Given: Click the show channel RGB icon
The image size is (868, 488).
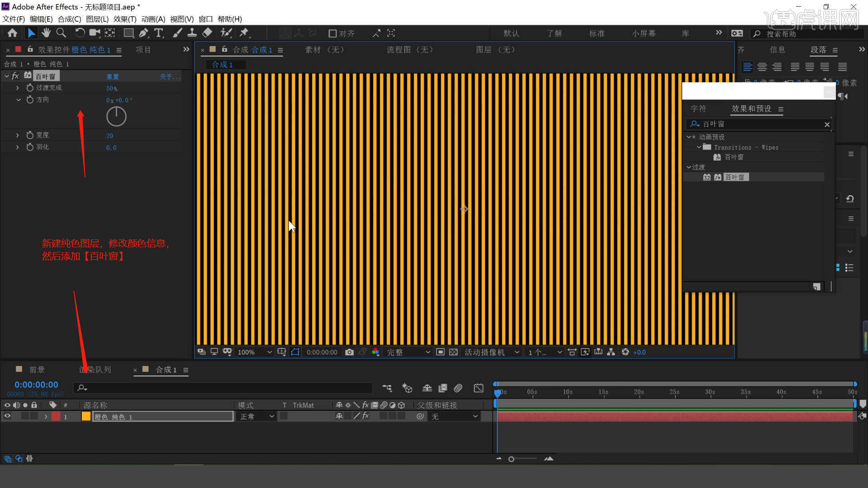Looking at the screenshot, I should (x=375, y=352).
